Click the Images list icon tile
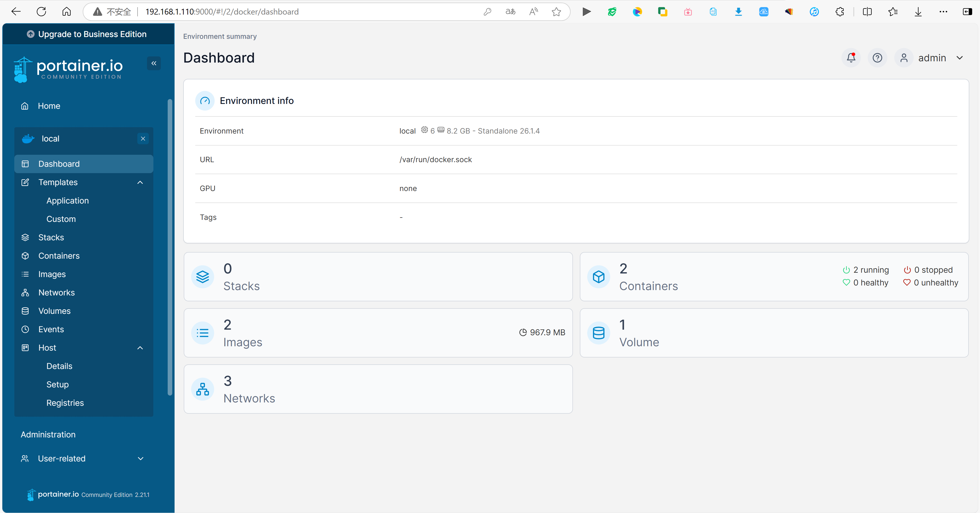980x513 pixels. point(202,333)
